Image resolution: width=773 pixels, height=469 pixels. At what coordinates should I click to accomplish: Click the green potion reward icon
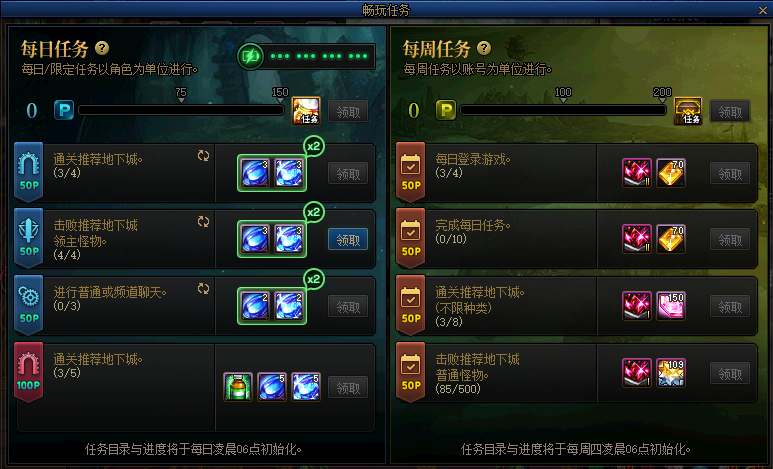pos(238,387)
